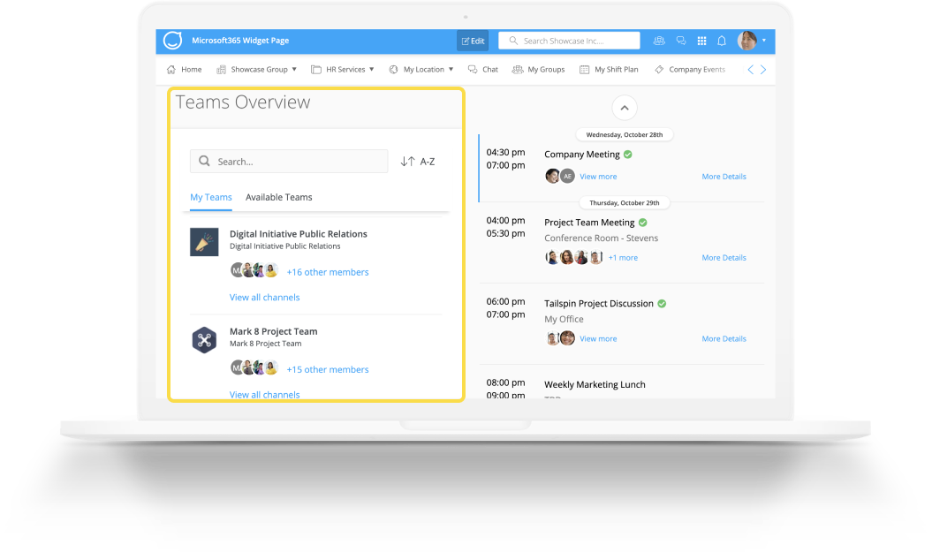This screenshot has width=932, height=560.
Task: Switch to the Available Teams tab
Action: [278, 197]
